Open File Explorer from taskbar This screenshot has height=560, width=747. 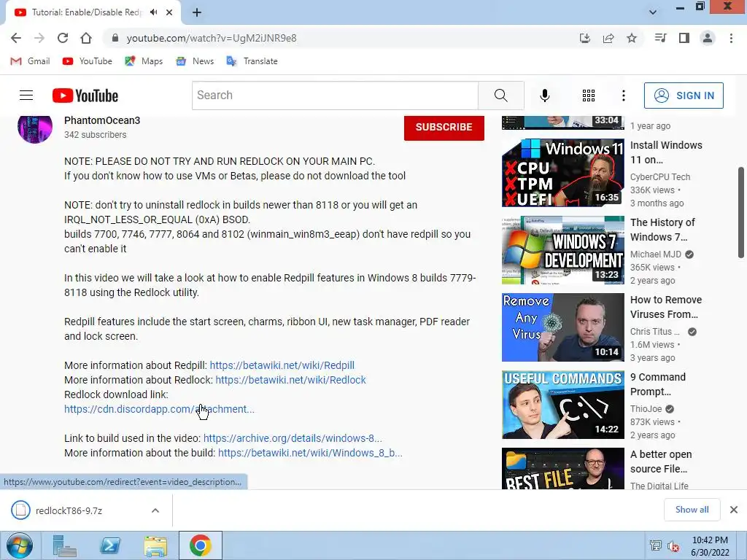click(x=155, y=545)
